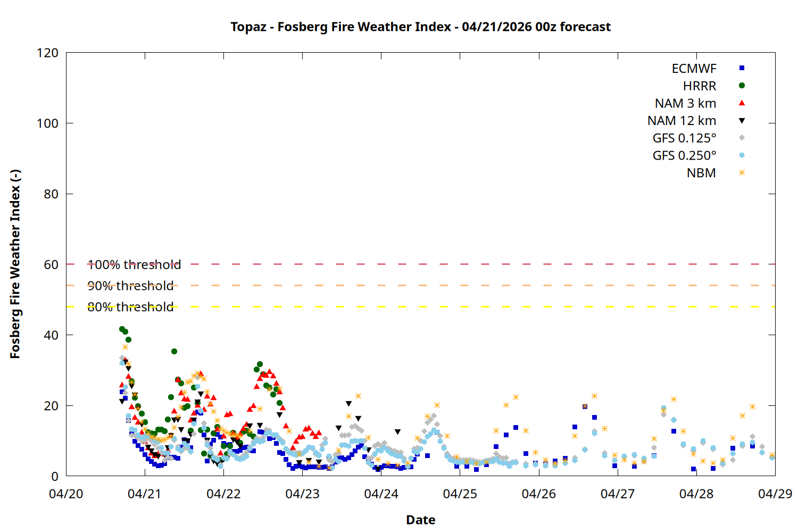The height and width of the screenshot is (532, 798).
Task: Click the 'Date' x-axis title
Action: [x=420, y=520]
